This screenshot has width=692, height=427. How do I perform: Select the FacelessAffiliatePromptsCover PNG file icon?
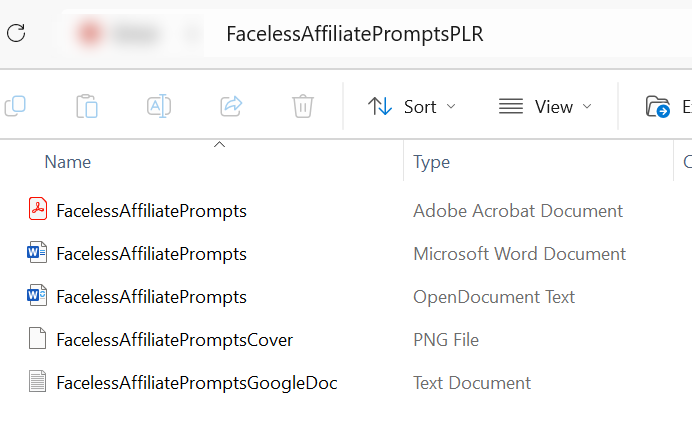pyautogui.click(x=37, y=339)
